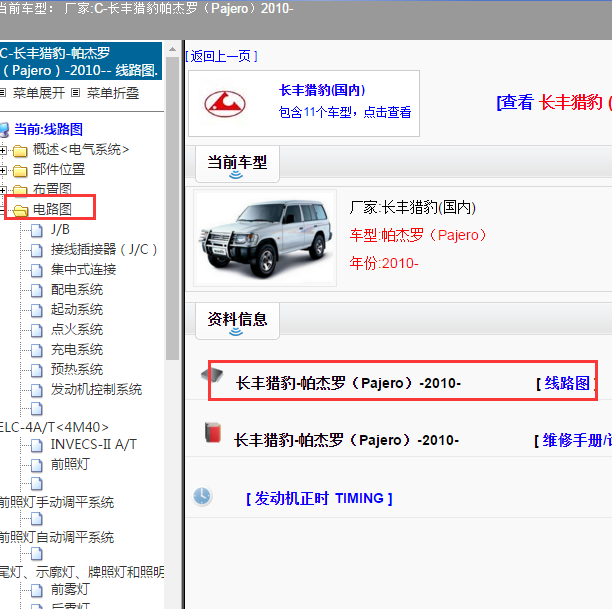Click 包含11个车型,点击查看 link

pos(345,112)
